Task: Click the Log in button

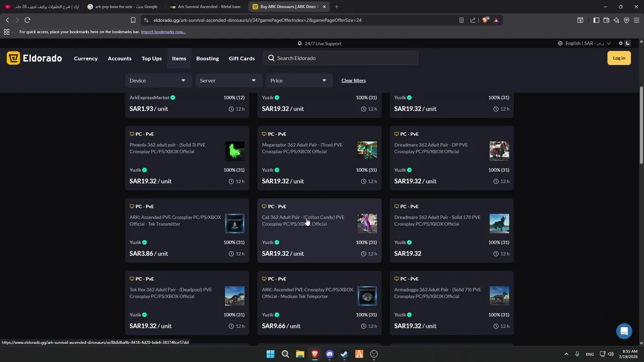Action: 619,58
